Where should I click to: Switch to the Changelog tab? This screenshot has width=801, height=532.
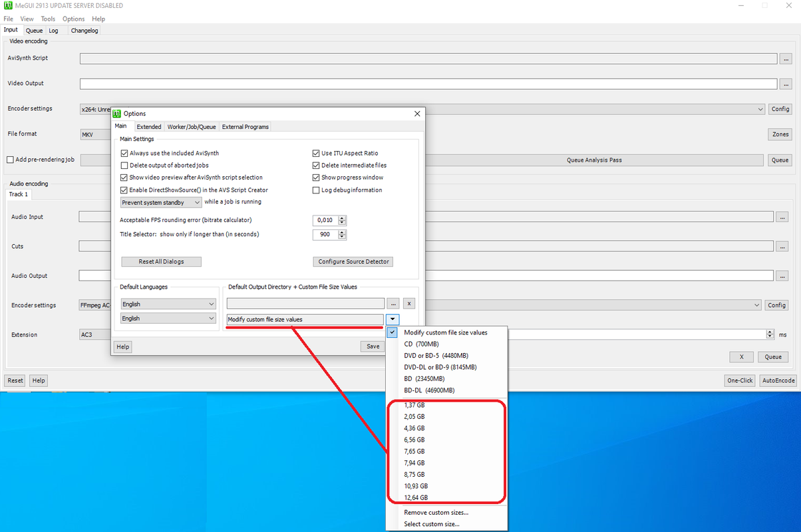pyautogui.click(x=84, y=31)
